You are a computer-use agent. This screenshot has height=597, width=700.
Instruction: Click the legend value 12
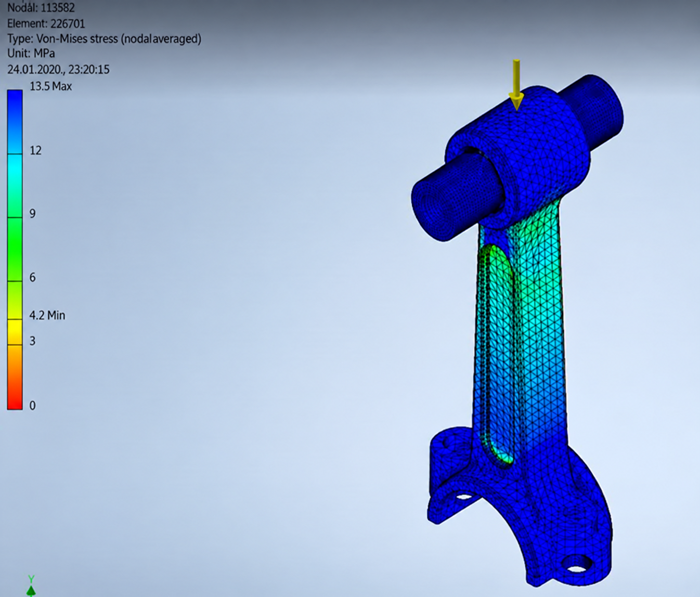(35, 151)
